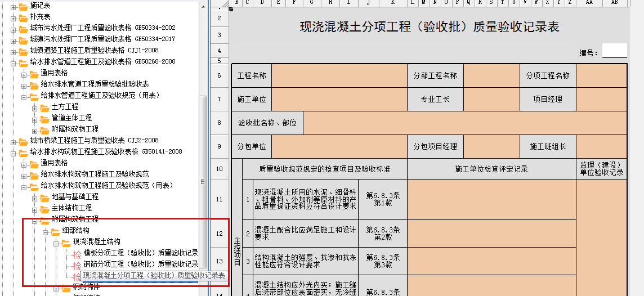Click the tree panel vertical scrollbar thumb
This screenshot has width=644, height=296.
[x=203, y=180]
